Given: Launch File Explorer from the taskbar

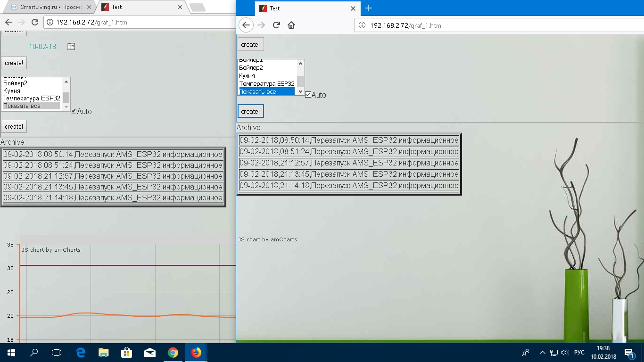Looking at the screenshot, I should [103, 353].
